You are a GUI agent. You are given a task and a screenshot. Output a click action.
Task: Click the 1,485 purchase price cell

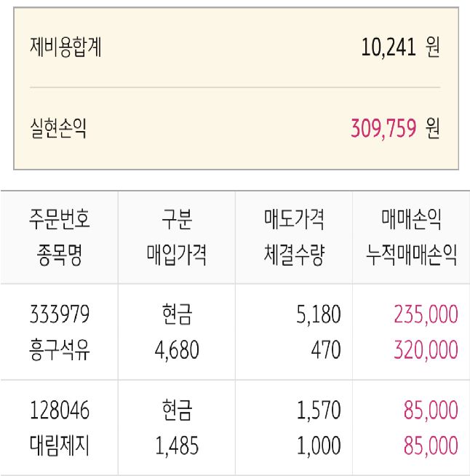pyautogui.click(x=177, y=445)
